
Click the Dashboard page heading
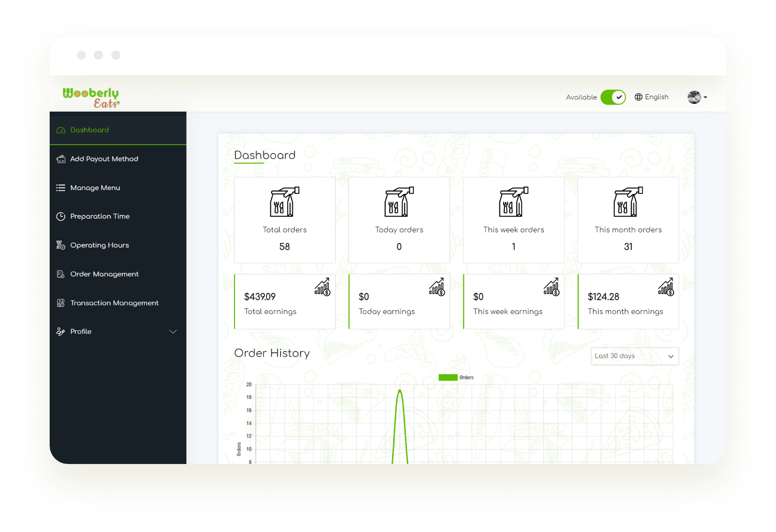click(265, 155)
